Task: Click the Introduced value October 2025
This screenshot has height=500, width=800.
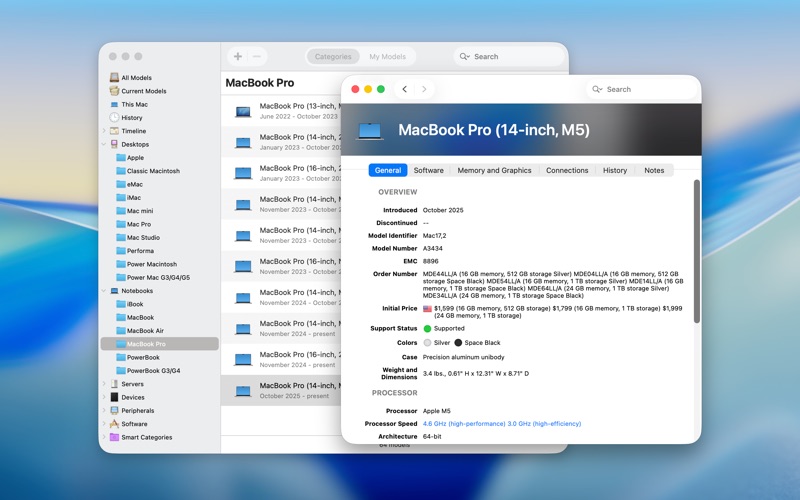Action: pos(443,210)
